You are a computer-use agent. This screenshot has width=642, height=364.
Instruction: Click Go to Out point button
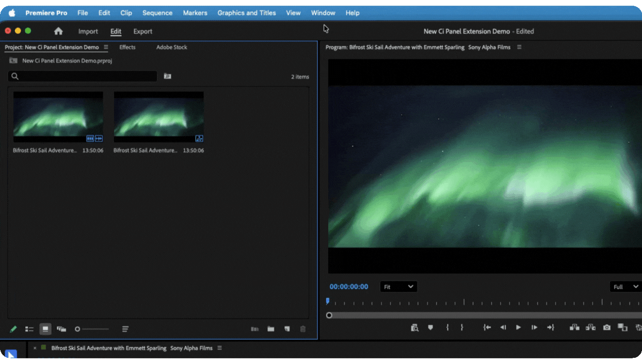551,327
